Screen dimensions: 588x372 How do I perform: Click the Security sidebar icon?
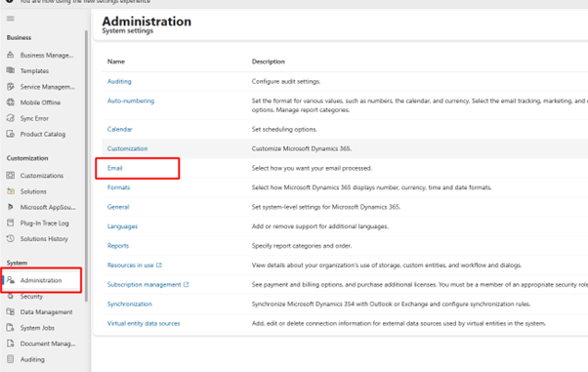pos(11,296)
